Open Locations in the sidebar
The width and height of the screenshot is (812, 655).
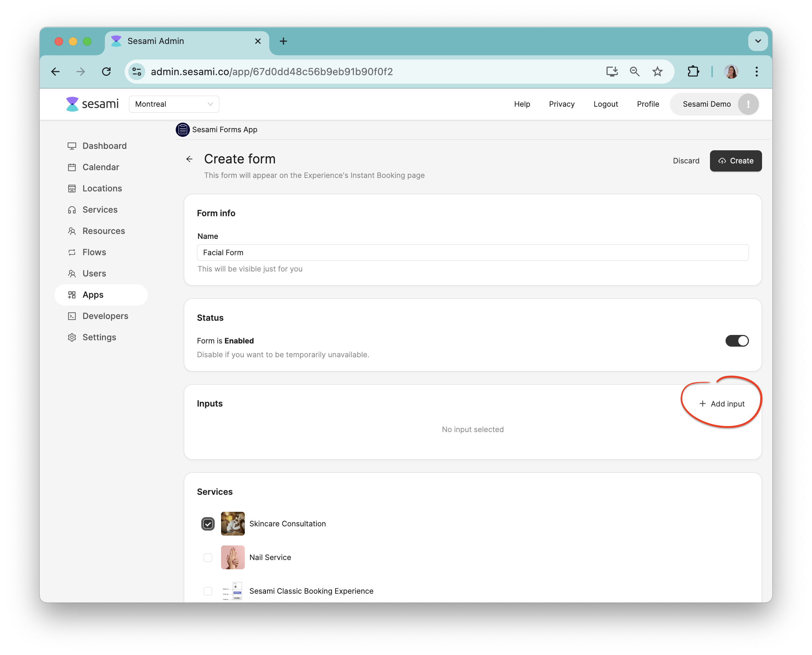101,188
